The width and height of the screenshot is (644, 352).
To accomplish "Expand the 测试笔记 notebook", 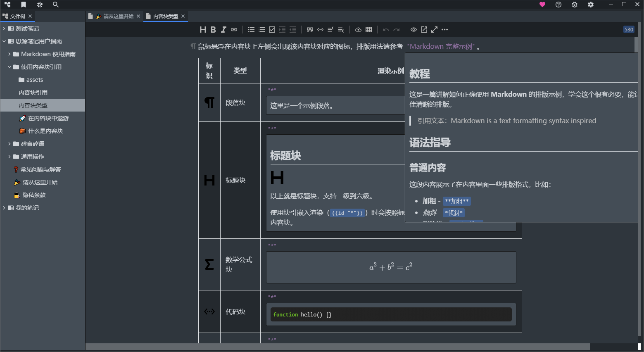I will pos(4,29).
